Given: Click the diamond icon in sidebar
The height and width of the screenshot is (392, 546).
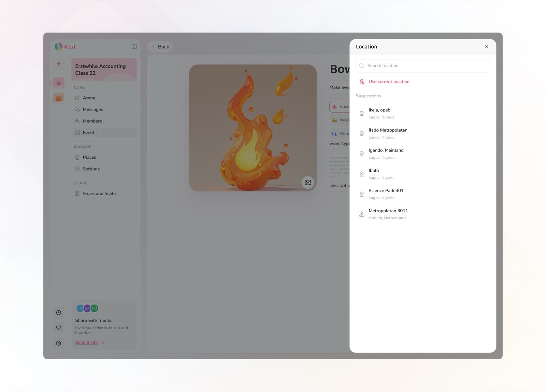Looking at the screenshot, I should pos(59,328).
